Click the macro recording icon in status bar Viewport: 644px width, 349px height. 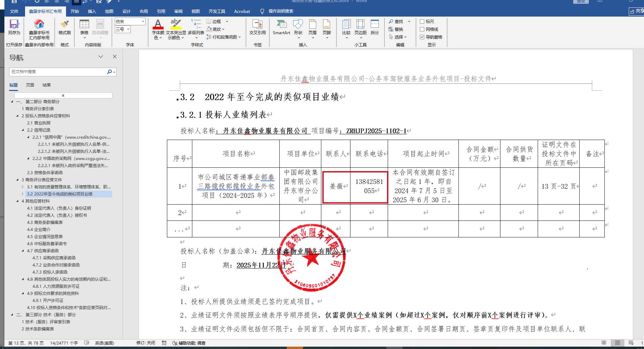(164, 343)
